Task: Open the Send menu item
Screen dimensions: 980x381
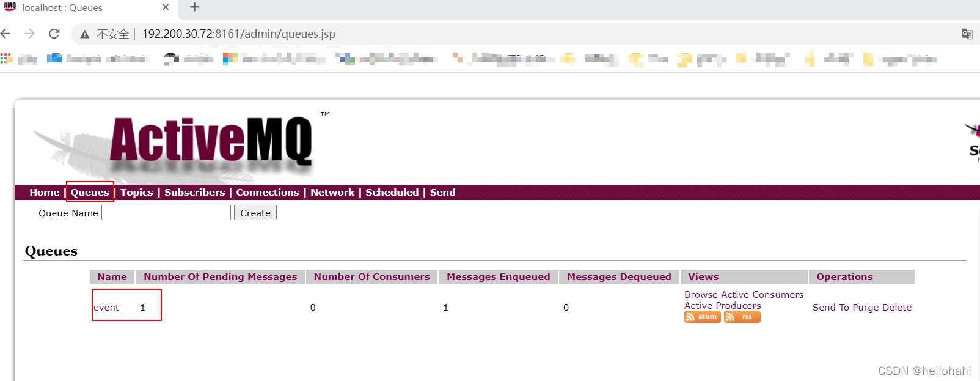Action: pos(443,192)
